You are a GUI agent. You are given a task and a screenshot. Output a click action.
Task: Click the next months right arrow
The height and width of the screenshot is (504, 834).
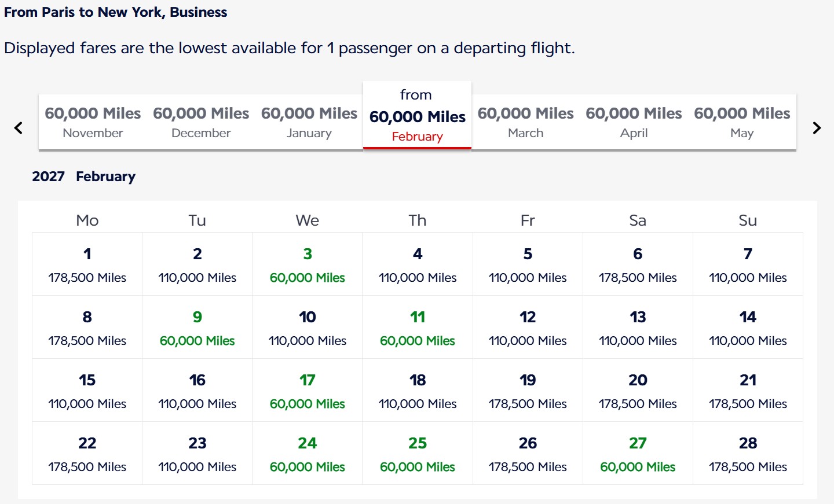[x=817, y=128]
